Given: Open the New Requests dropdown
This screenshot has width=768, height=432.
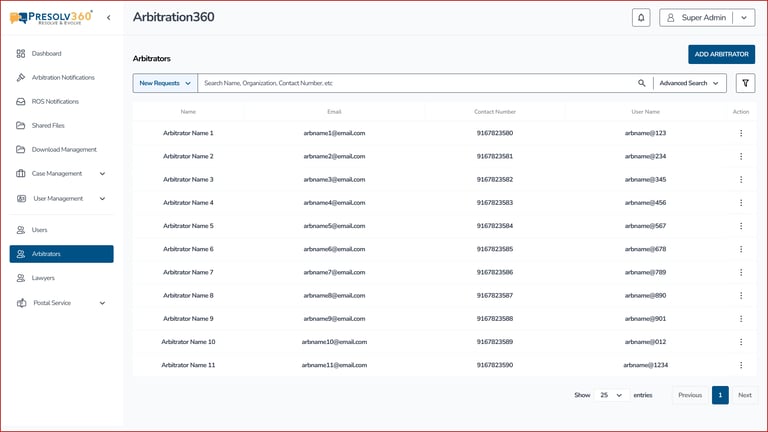Looking at the screenshot, I should click(165, 83).
